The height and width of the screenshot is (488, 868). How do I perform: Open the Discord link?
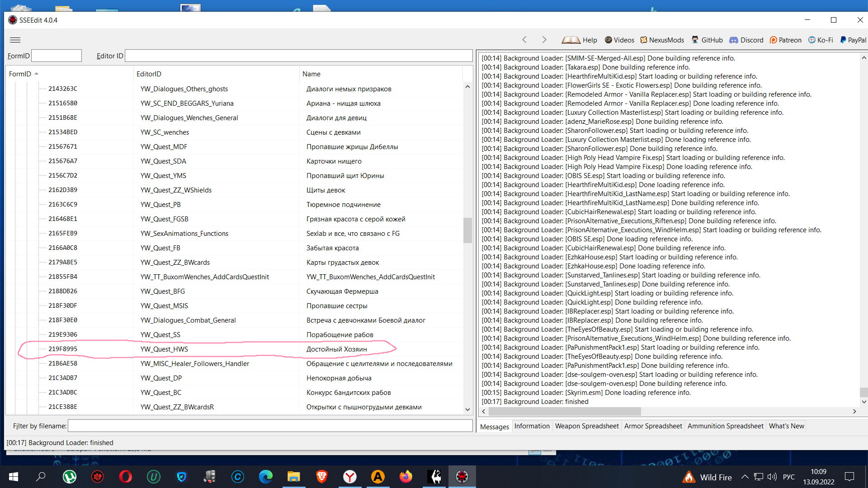(746, 40)
